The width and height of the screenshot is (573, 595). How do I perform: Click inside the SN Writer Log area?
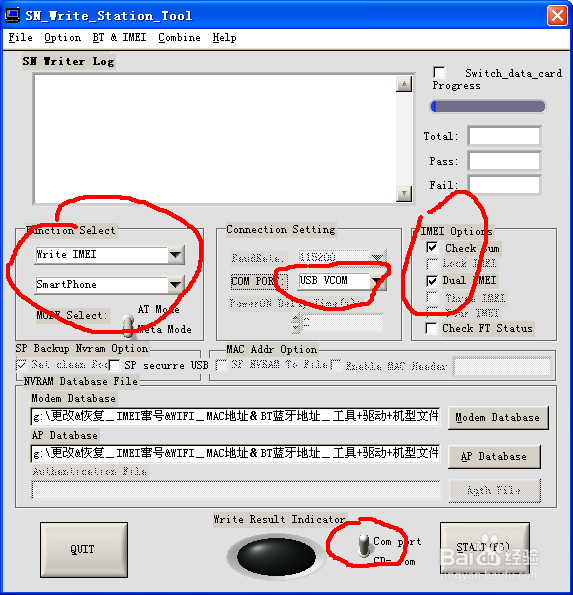pyautogui.click(x=215, y=139)
